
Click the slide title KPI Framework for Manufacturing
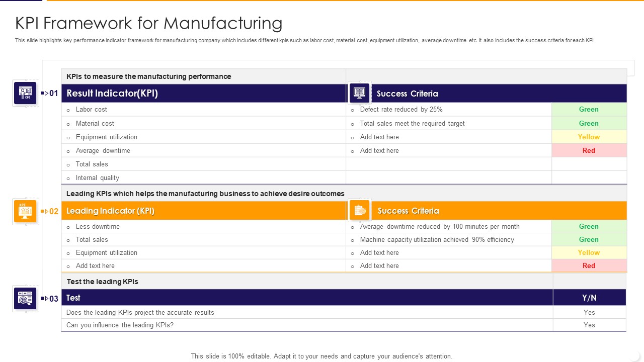pos(148,23)
